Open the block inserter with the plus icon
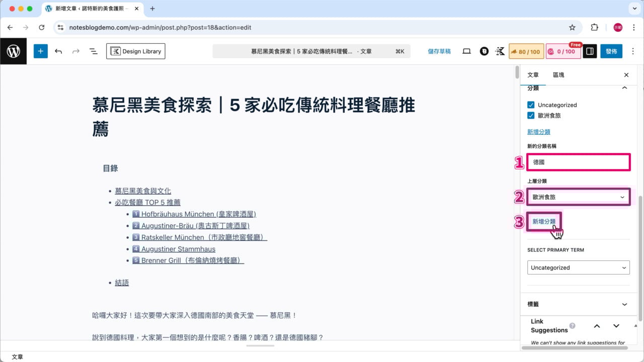 click(x=40, y=51)
